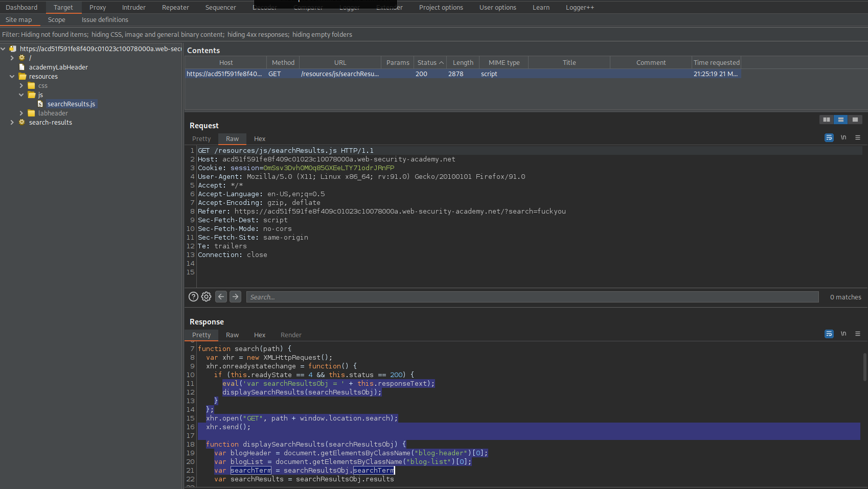Select combined tabbed layout icon
Viewport: 868px width, 489px height.
coord(855,120)
